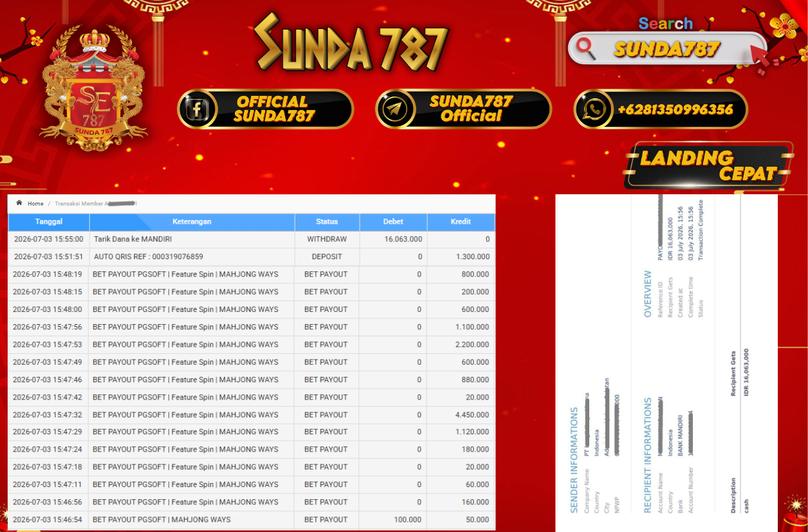The image size is (808, 532).
Task: Click the SUNDA787 search field
Action: 666,48
